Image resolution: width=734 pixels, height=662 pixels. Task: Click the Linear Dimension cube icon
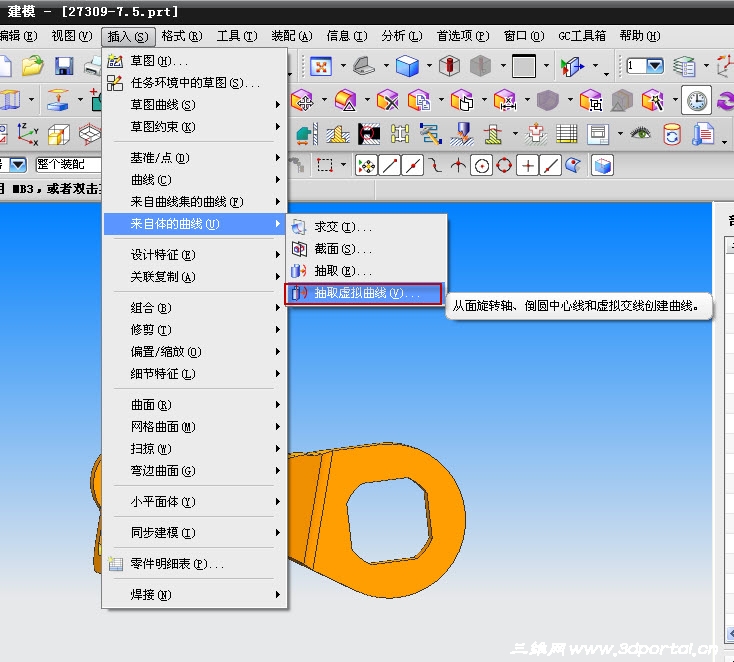point(505,100)
